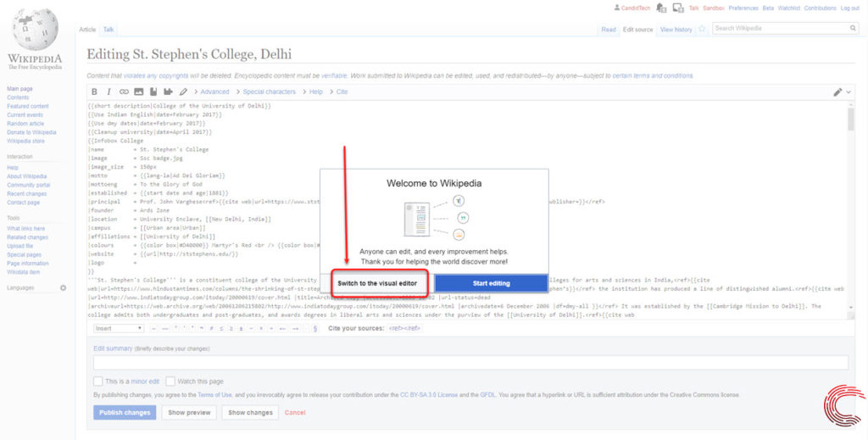Open the CC BY-SA 3.0 License link
868x440 pixels.
point(429,395)
